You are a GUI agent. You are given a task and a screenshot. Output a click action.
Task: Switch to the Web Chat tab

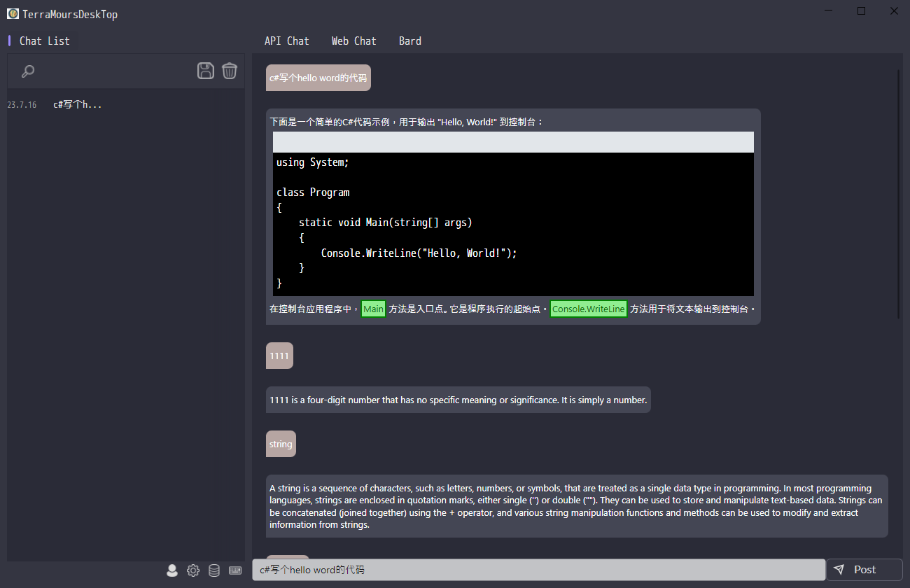pyautogui.click(x=353, y=41)
